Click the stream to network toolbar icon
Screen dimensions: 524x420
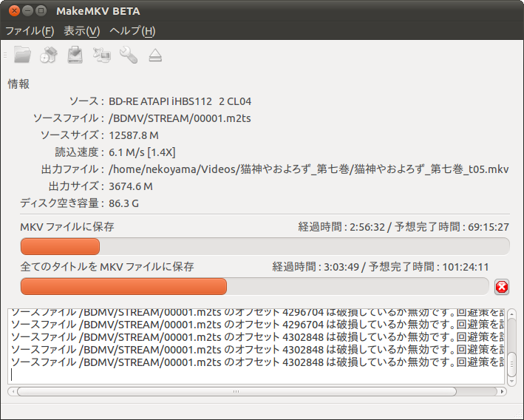(102, 55)
